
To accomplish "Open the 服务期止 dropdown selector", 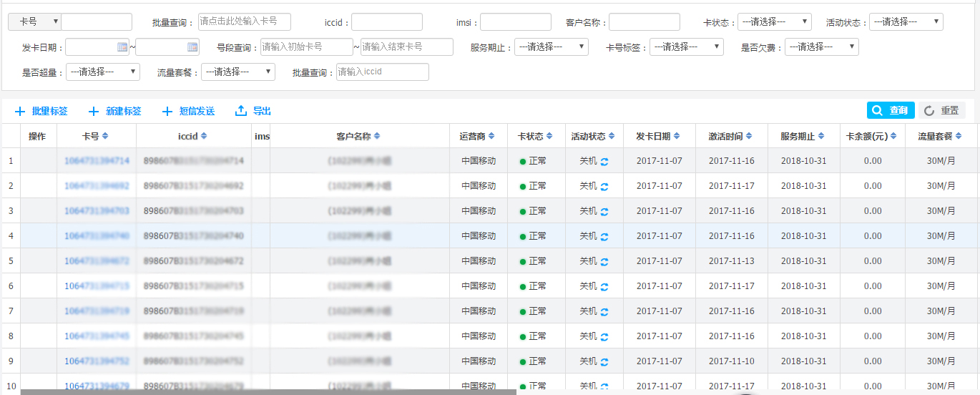I will (551, 47).
